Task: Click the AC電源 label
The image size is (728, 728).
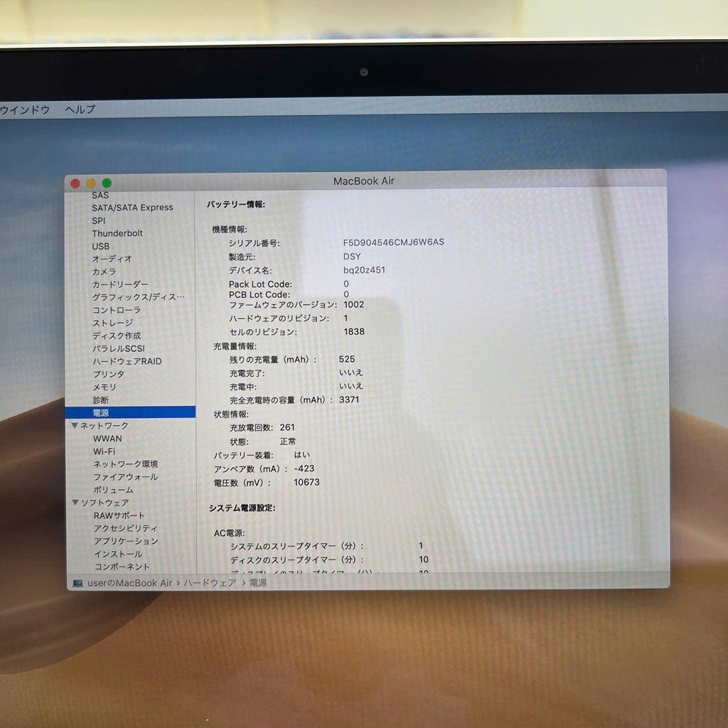Action: click(229, 533)
